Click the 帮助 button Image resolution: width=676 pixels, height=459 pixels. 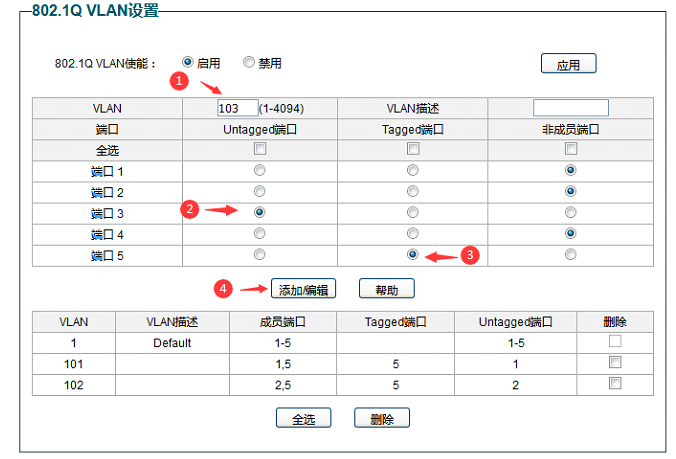coord(386,289)
